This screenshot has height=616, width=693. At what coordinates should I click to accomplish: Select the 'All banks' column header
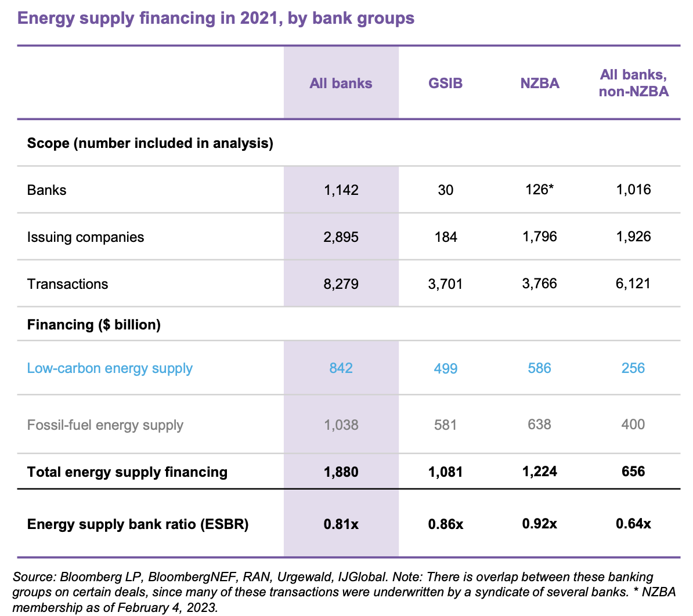pyautogui.click(x=341, y=83)
